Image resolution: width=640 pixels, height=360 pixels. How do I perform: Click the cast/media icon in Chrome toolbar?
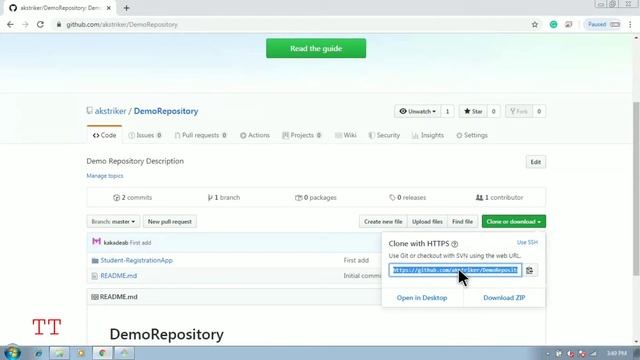click(569, 24)
